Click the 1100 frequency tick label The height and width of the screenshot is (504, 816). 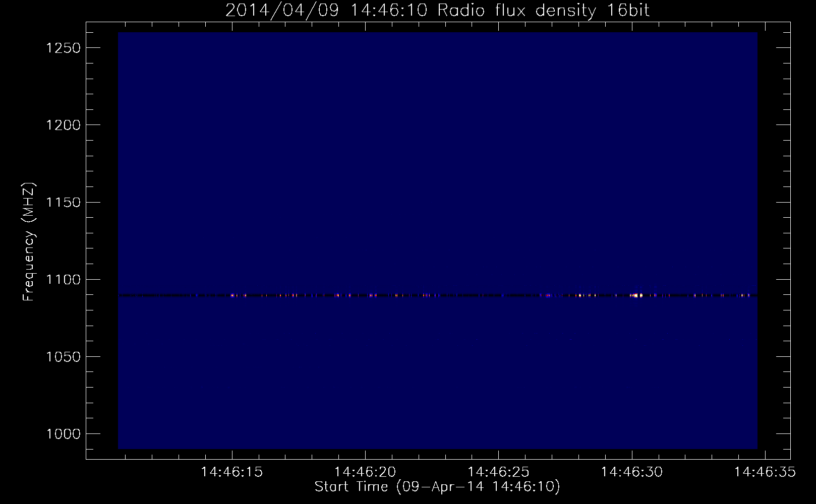[x=63, y=279]
